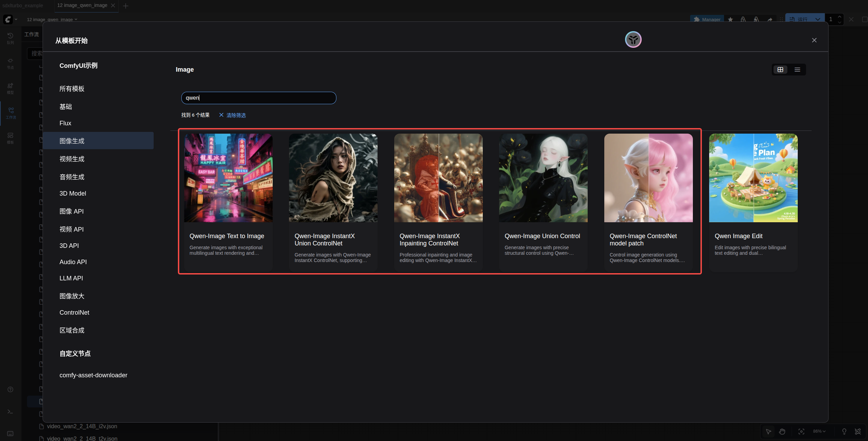Image resolution: width=868 pixels, height=441 pixels.
Task: Click the fit-view focus icon
Action: 801,431
